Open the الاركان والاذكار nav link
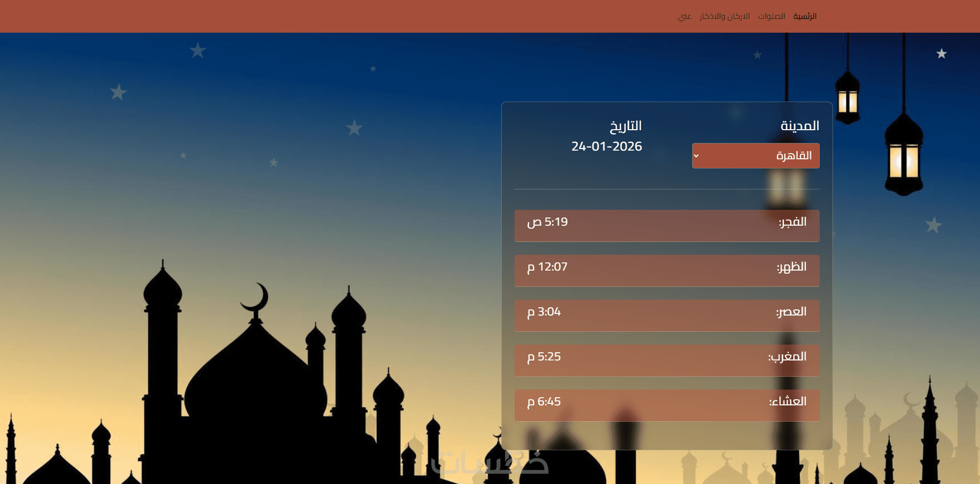The width and height of the screenshot is (980, 484). [x=724, y=16]
